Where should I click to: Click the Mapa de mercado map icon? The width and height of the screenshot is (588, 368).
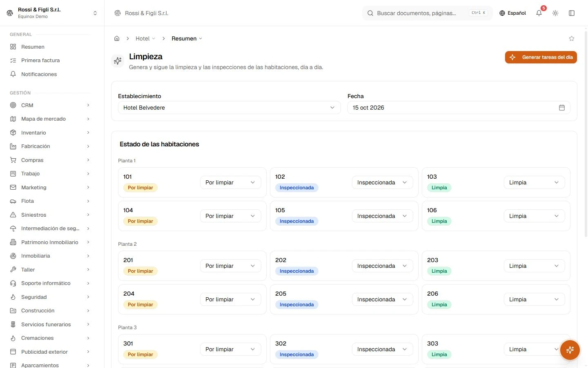tap(13, 119)
